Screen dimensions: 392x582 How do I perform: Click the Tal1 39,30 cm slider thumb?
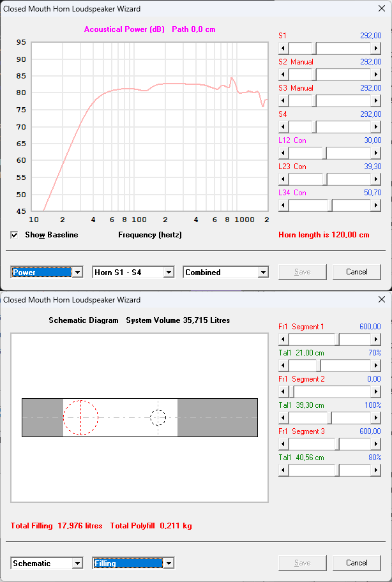[x=329, y=418]
